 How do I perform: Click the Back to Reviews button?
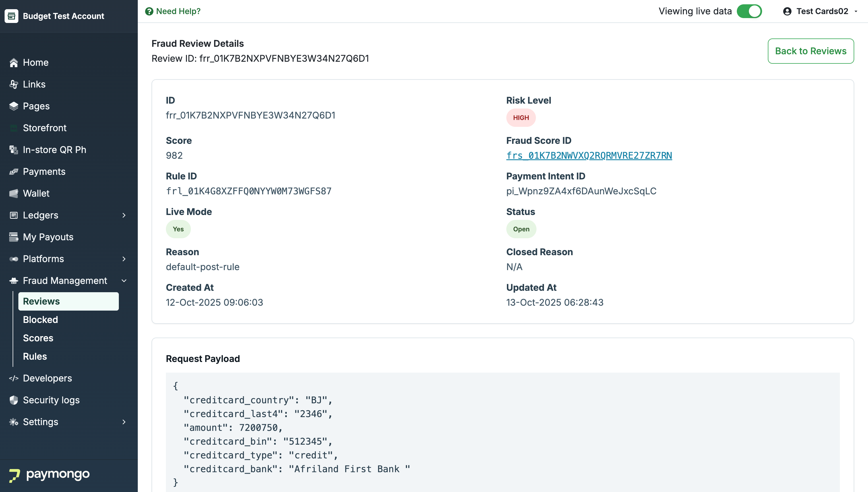[x=810, y=51]
